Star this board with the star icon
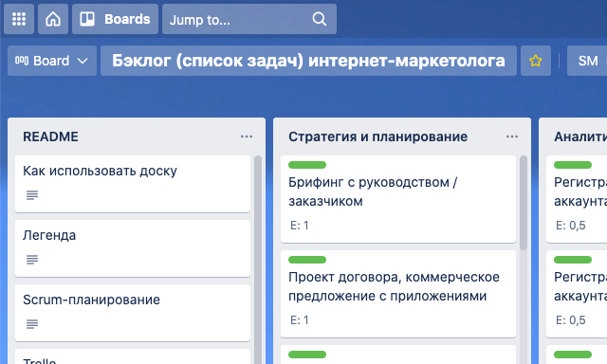Viewport: 607px width, 364px height. coord(535,61)
